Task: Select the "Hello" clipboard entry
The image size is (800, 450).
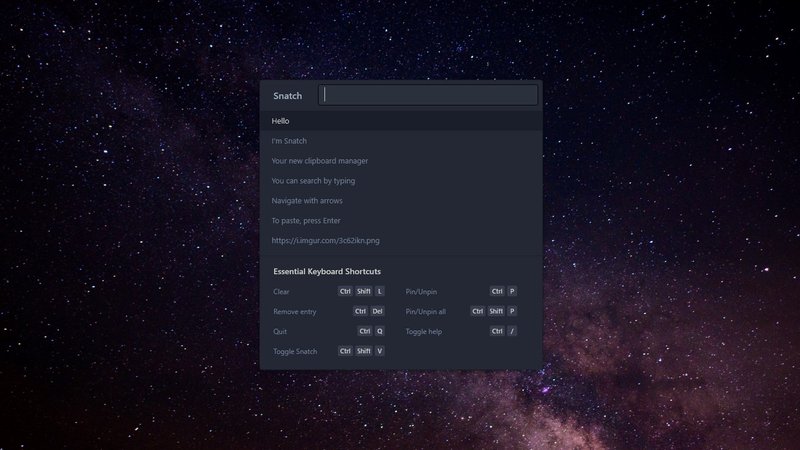Action: point(281,121)
